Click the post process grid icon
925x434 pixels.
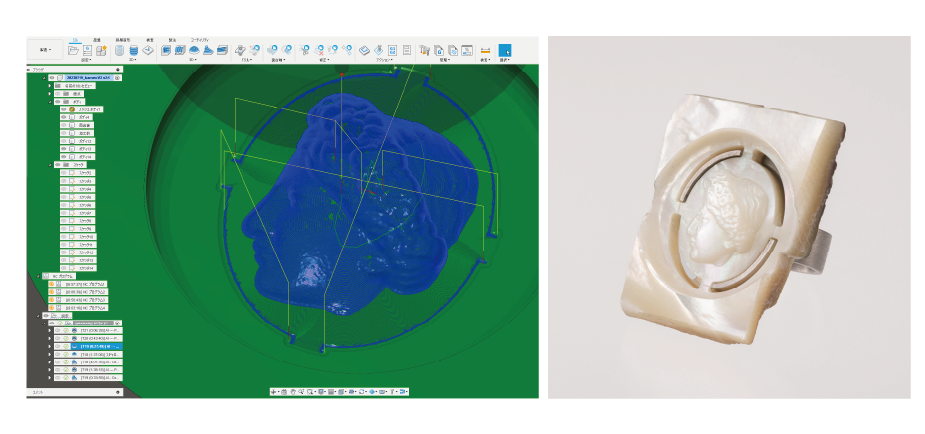coord(392,50)
